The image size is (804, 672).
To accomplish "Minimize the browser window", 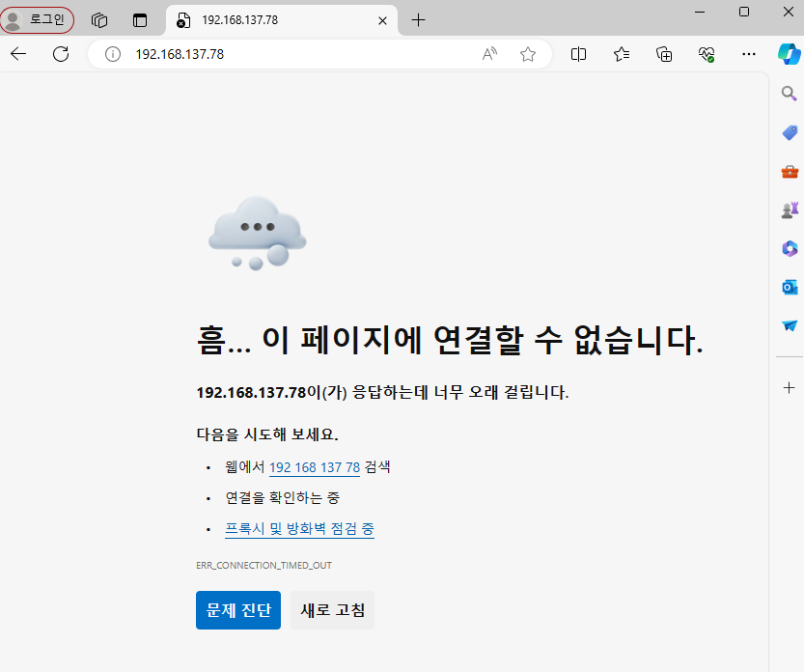I will coord(700,12).
